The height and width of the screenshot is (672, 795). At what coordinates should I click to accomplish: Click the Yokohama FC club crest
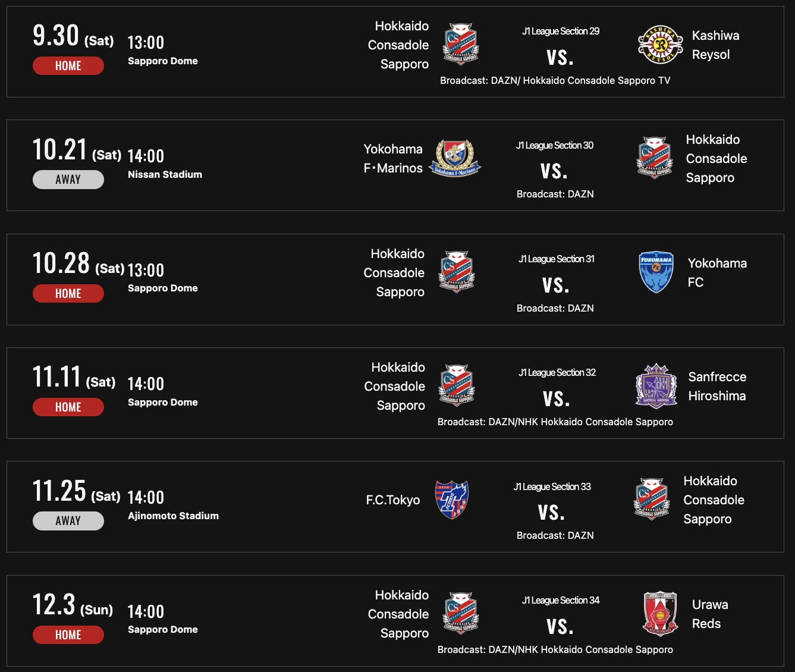click(656, 272)
